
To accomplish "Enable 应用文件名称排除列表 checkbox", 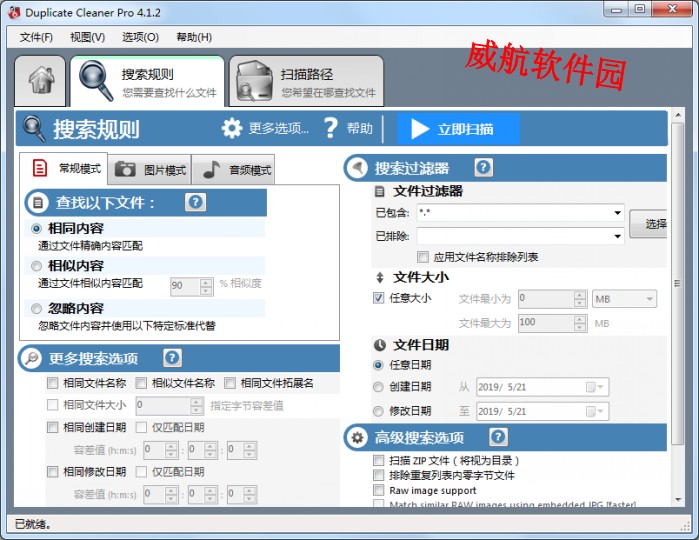I will [x=423, y=257].
